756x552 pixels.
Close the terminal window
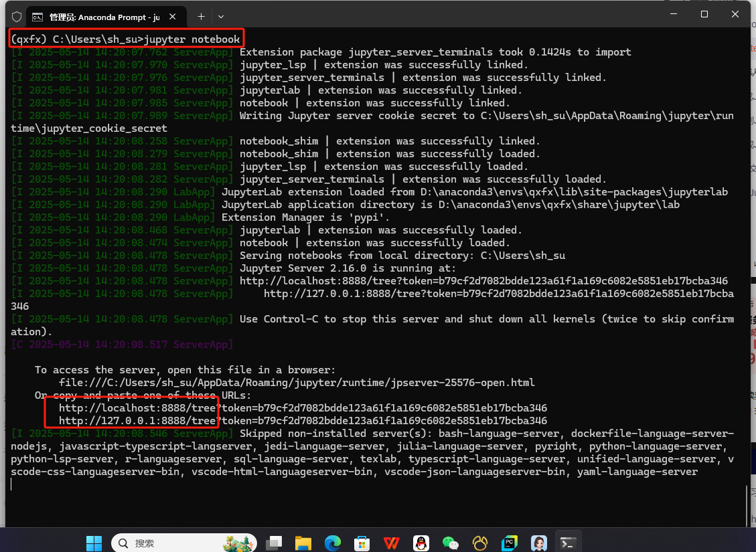tap(735, 14)
